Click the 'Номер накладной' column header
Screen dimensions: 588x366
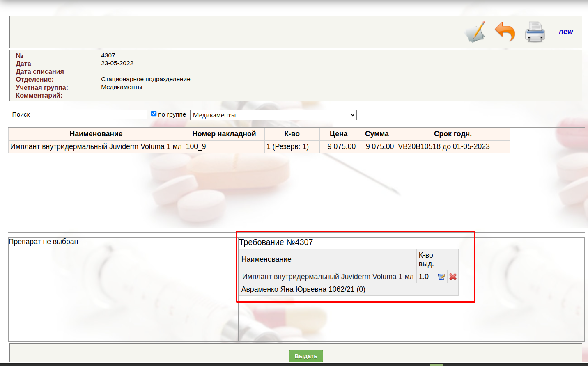coord(224,134)
